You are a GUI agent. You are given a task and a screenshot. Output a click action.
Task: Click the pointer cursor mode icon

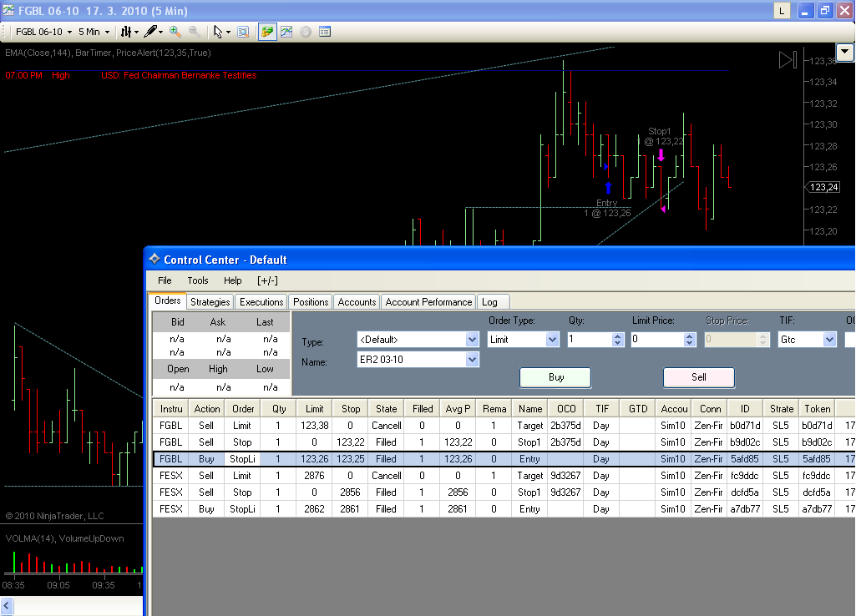(x=218, y=32)
